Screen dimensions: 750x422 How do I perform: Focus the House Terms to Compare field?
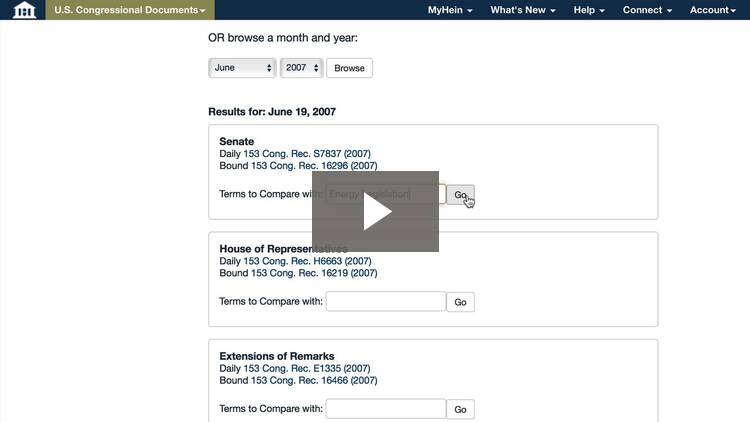(x=386, y=301)
